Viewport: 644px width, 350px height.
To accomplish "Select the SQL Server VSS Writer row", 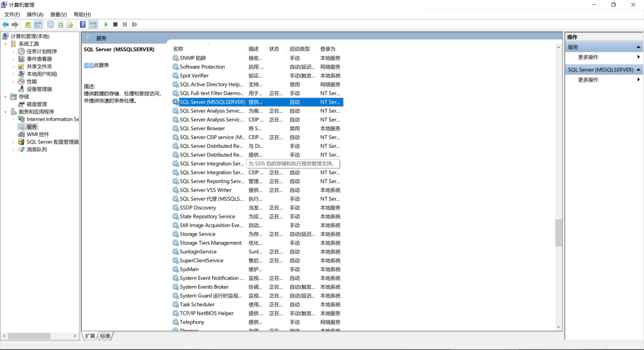I will pos(257,190).
